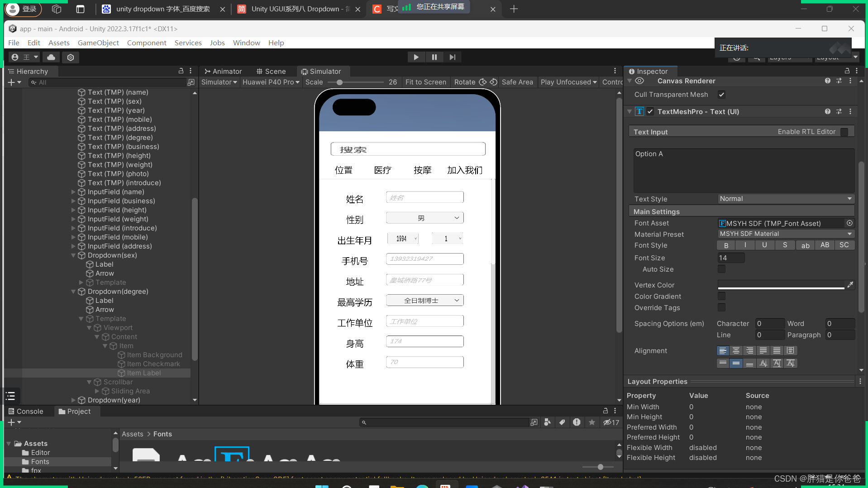Set horizontal alignment to center

click(x=736, y=350)
